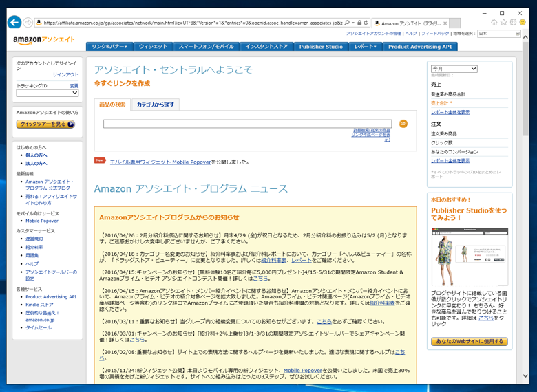Screen dimensions: 537x392
Task: Click the scrollbar up arrow
Action: [x=526, y=36]
